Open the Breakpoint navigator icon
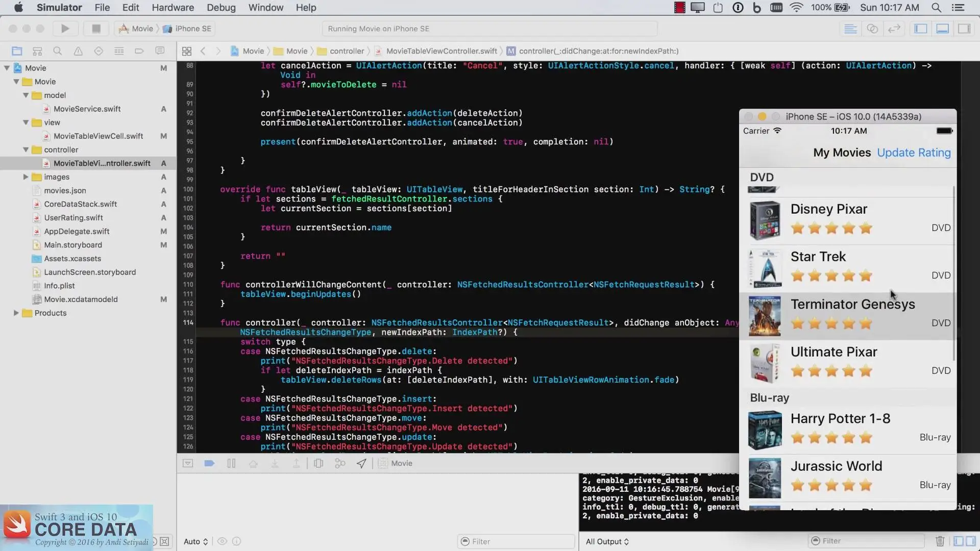 coord(139,51)
